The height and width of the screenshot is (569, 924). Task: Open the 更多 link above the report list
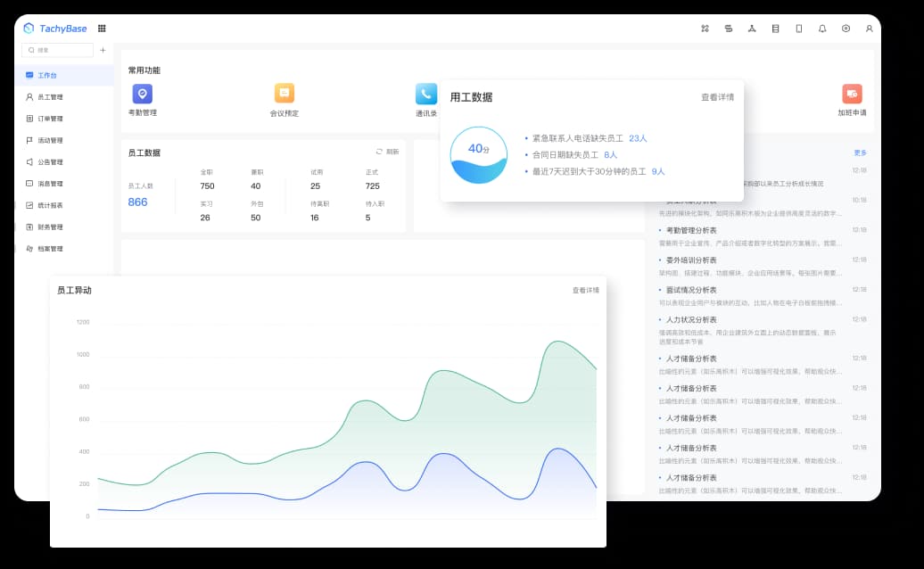point(860,153)
